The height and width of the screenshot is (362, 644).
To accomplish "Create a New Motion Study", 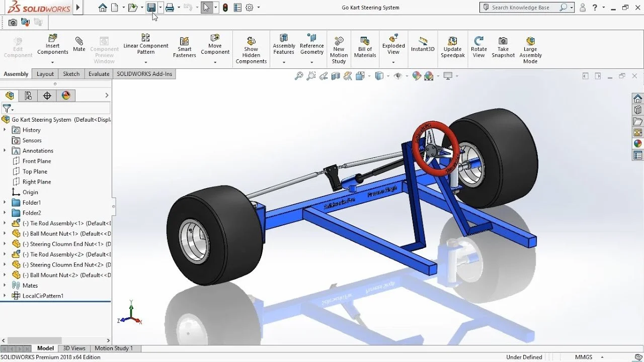I will [x=339, y=50].
